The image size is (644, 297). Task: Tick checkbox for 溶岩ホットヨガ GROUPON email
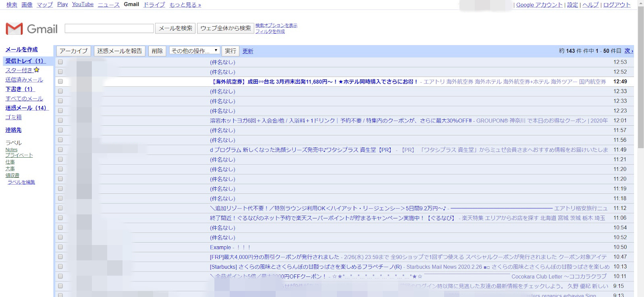click(60, 120)
